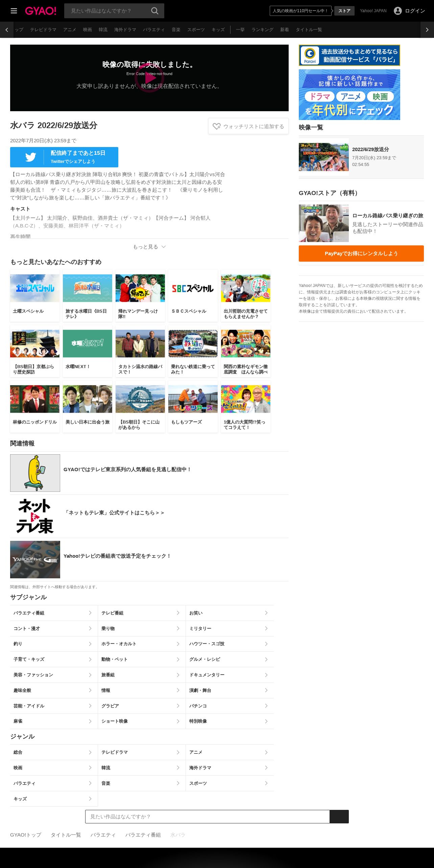The height and width of the screenshot is (868, 434).
Task: Open 京都ぶらり歴史探訪 card
Action: click(35, 351)
